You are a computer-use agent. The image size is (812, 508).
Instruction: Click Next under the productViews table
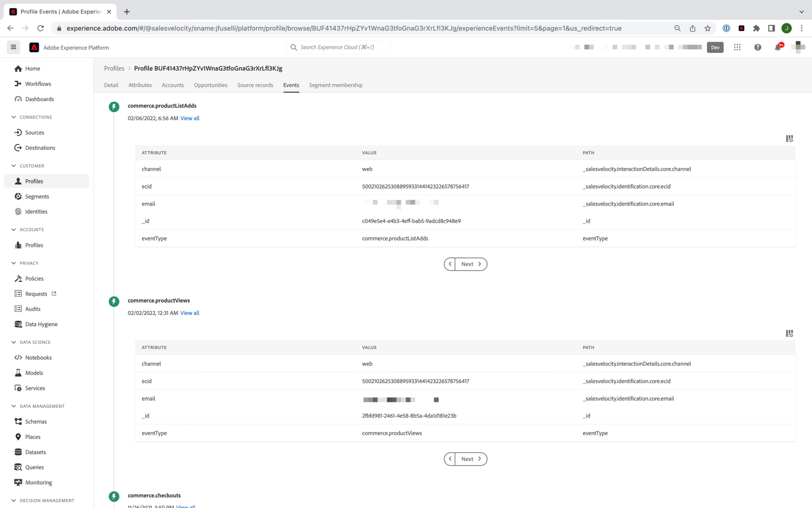(467, 459)
